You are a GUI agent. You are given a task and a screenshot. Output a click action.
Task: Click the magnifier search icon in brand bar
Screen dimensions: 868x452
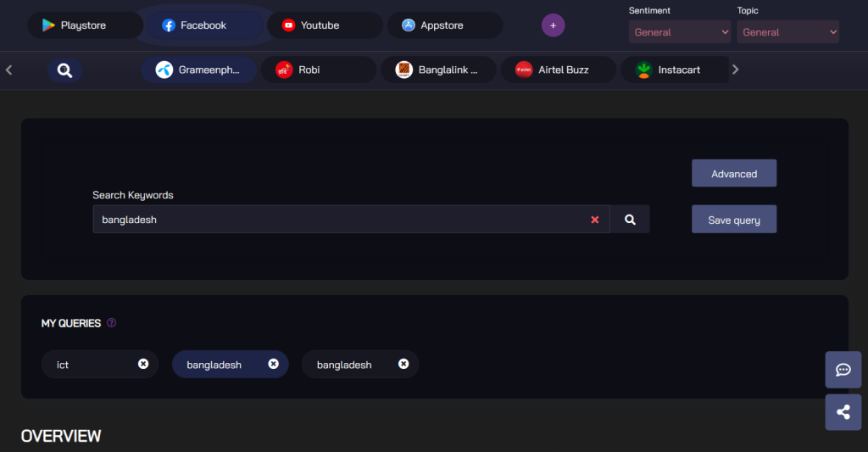(x=64, y=70)
